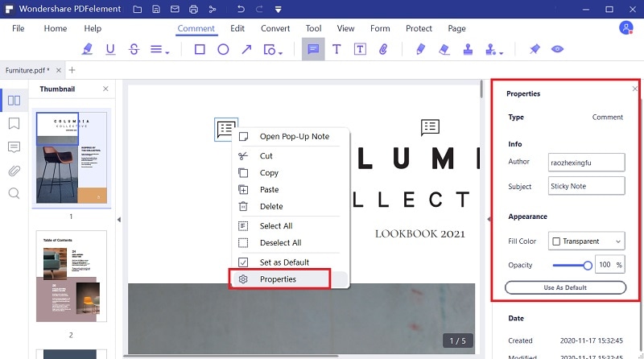Select page 1 thumbnail
The width and height of the screenshot is (644, 359).
pyautogui.click(x=72, y=158)
